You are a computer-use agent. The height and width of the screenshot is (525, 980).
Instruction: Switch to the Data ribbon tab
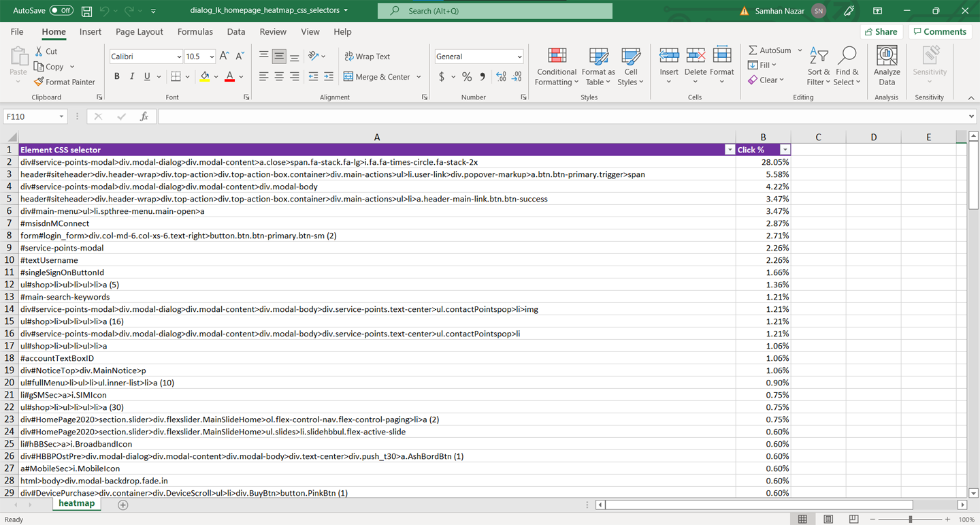[236, 32]
